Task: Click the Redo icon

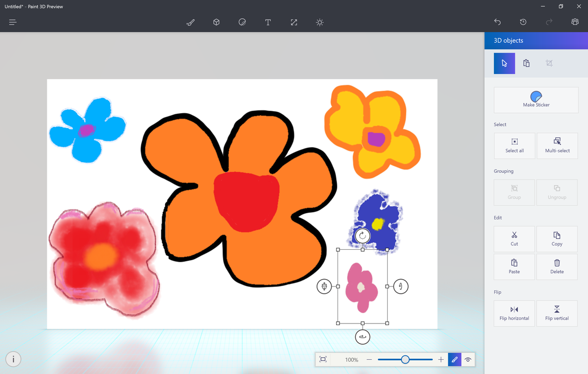Action: click(548, 22)
